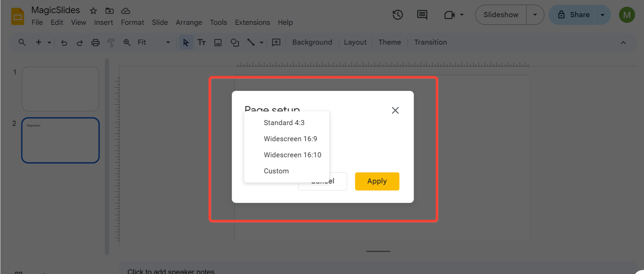Choose the Select cursor tool
Viewport: 644px width, 274px height.
[x=186, y=43]
